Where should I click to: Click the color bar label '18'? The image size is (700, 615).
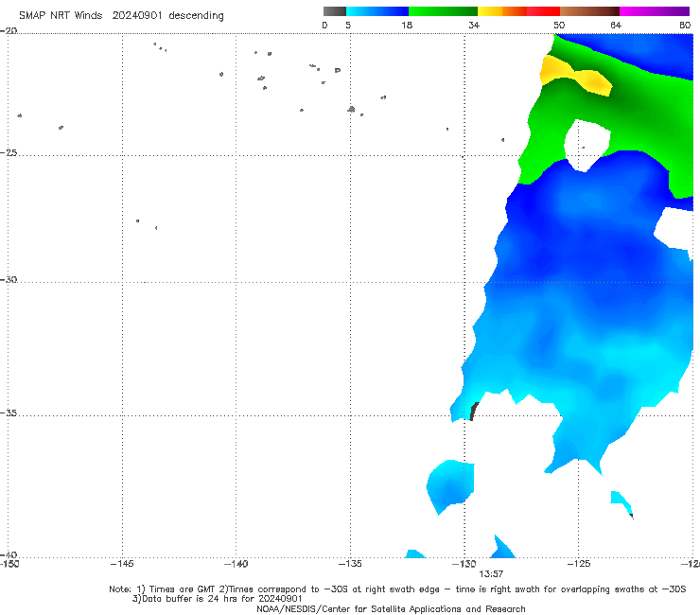click(407, 26)
